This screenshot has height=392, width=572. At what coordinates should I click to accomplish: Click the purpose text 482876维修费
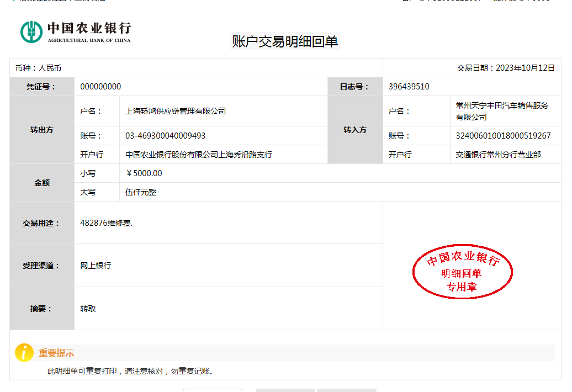tap(107, 223)
